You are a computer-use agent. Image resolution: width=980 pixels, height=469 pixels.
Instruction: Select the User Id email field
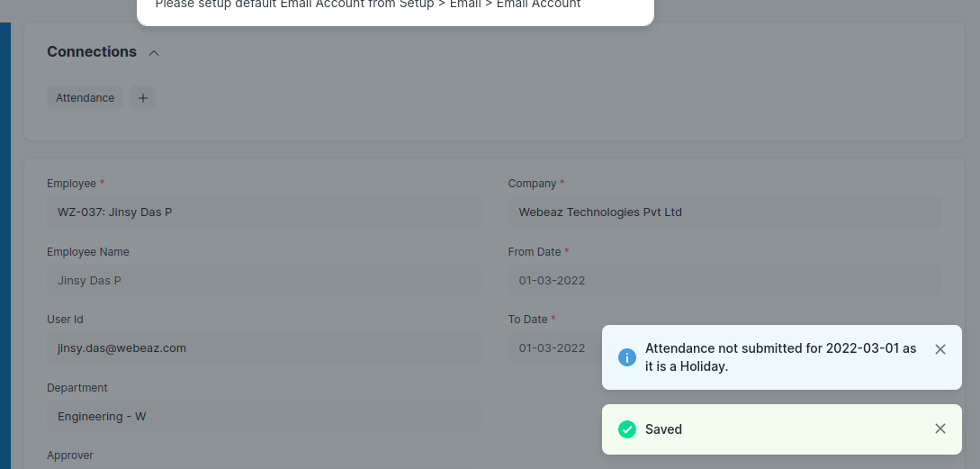[x=264, y=348]
